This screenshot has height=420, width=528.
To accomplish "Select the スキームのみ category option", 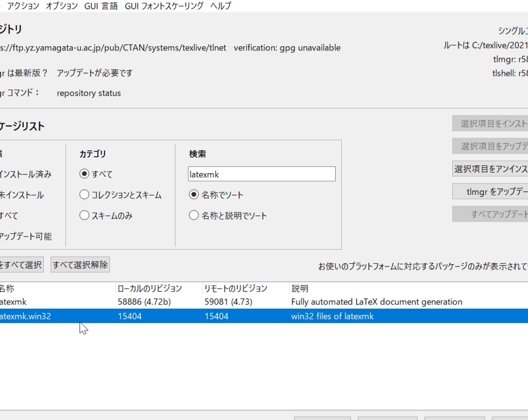I will pyautogui.click(x=85, y=215).
